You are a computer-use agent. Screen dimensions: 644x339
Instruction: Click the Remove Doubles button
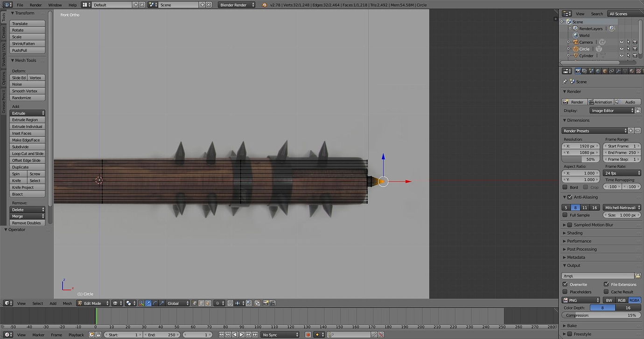(x=28, y=223)
